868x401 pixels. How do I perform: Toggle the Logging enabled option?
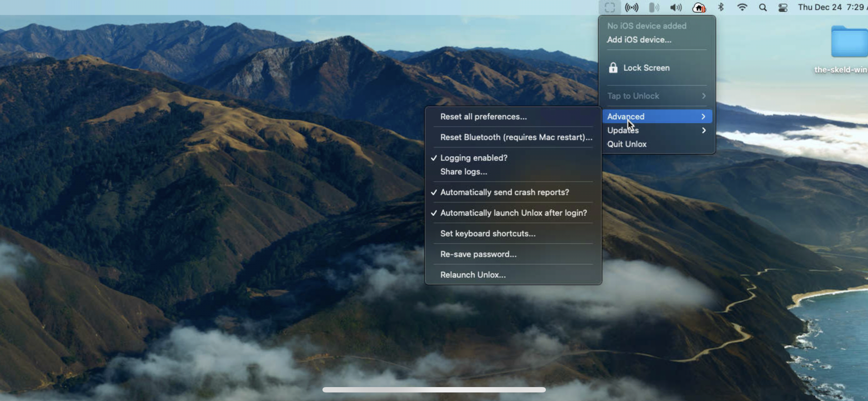click(474, 158)
